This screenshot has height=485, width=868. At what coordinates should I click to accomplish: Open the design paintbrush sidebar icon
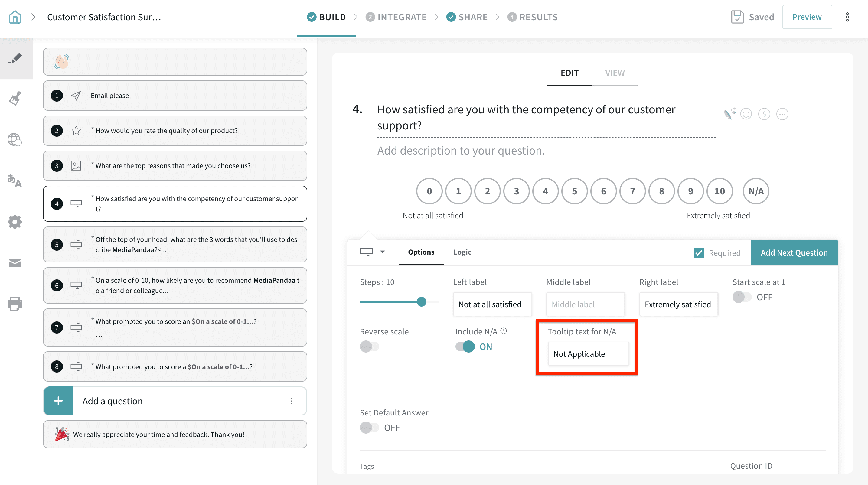[x=15, y=98]
